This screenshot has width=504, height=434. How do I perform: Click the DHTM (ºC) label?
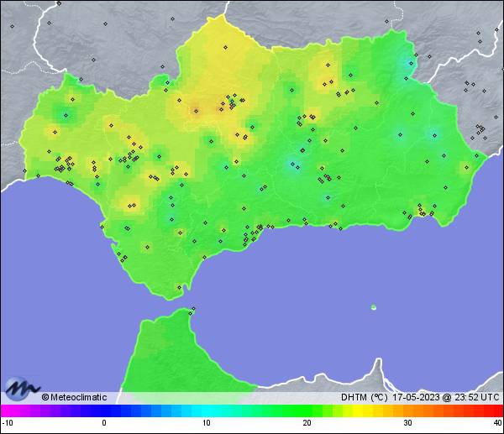pyautogui.click(x=364, y=397)
